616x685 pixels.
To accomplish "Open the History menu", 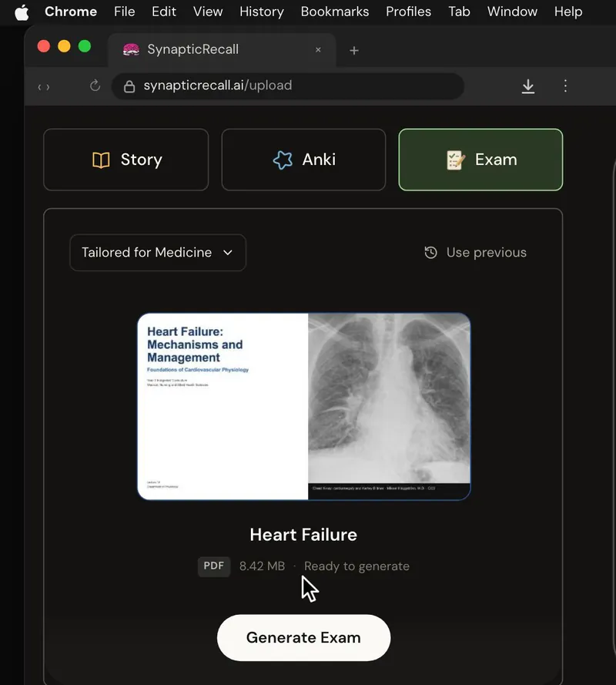I will pyautogui.click(x=262, y=12).
